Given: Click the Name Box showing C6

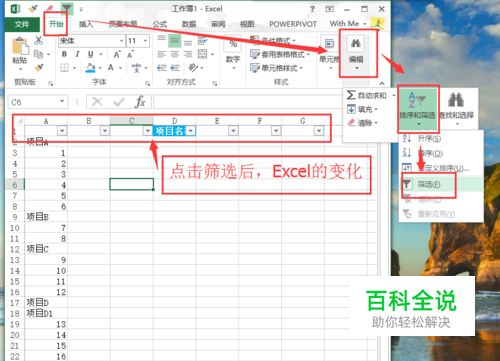Looking at the screenshot, I should click(x=38, y=102).
